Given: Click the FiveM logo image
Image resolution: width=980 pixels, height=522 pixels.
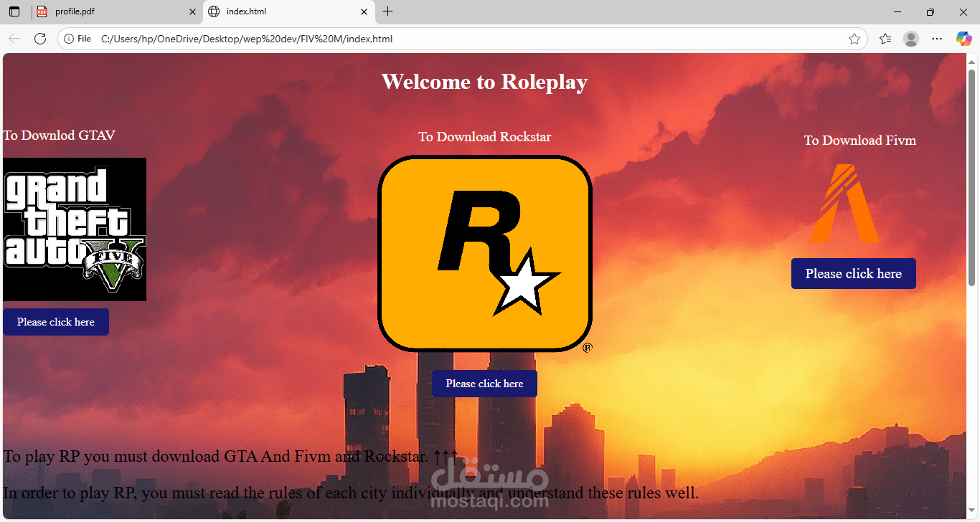Looking at the screenshot, I should point(844,203).
